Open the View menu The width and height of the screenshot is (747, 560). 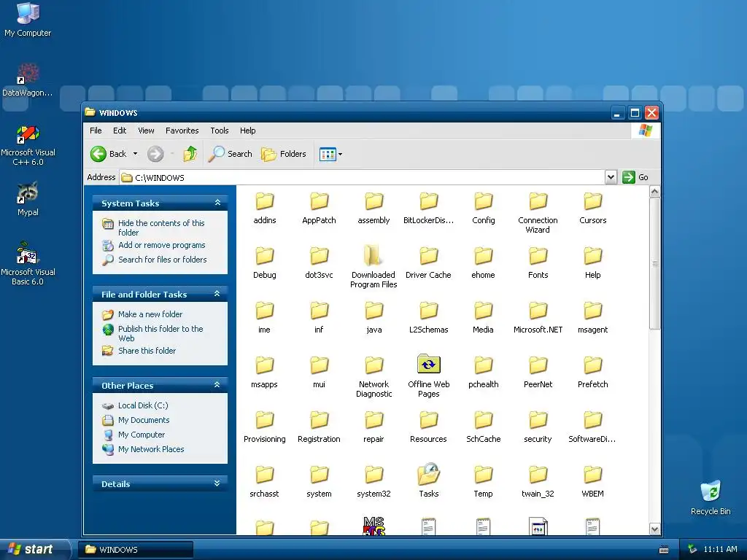click(146, 131)
